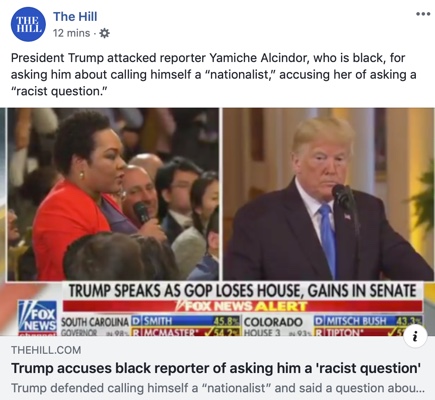The image size is (435, 400).
Task: Click the red 'FOX NEWS ALERT' bar
Action: point(242,306)
